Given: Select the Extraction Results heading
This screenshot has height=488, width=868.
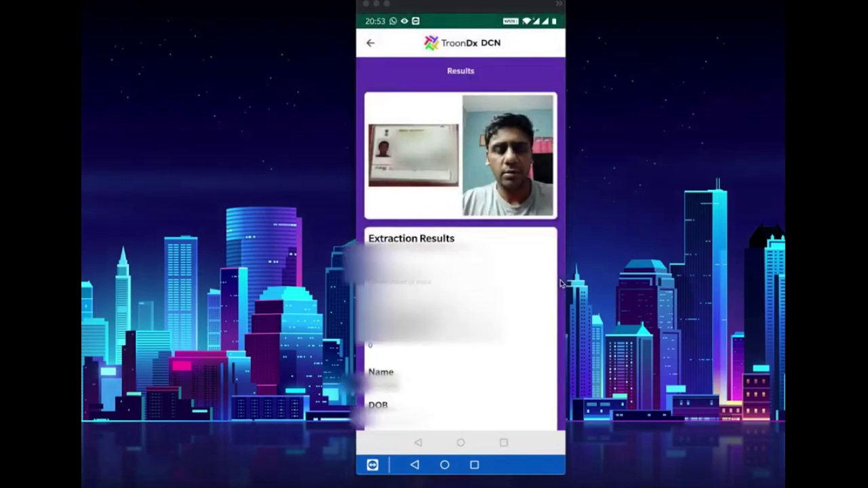Looking at the screenshot, I should pyautogui.click(x=411, y=239).
